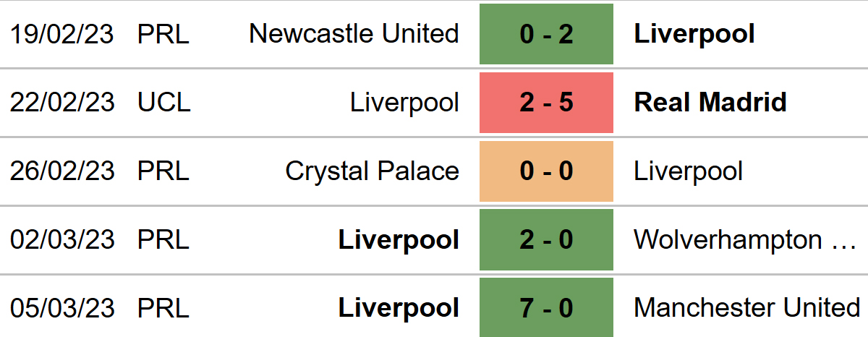The image size is (868, 337).
Task: Click the PRL label on 19/02/23 row
Action: (163, 34)
